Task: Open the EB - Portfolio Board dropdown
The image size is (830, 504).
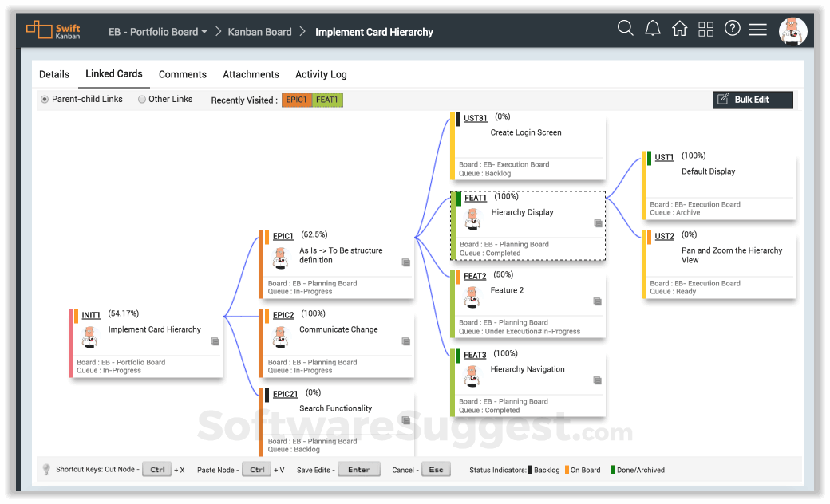Action: click(x=158, y=31)
